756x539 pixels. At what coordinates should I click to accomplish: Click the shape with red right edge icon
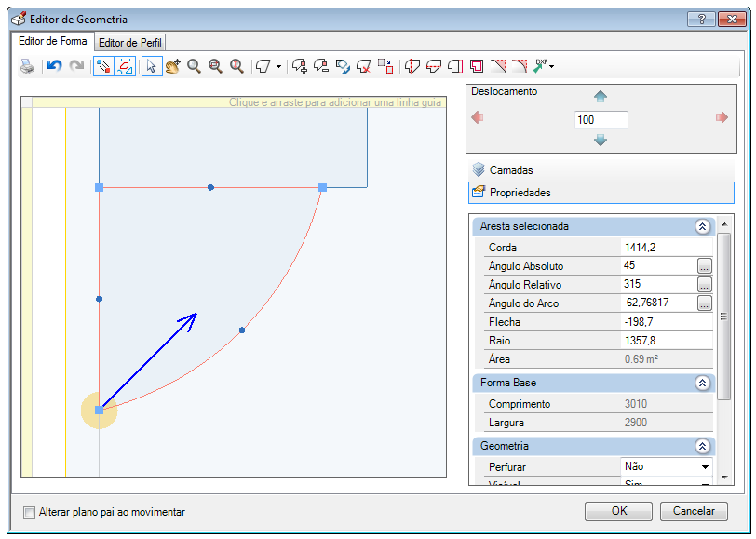pyautogui.click(x=455, y=66)
